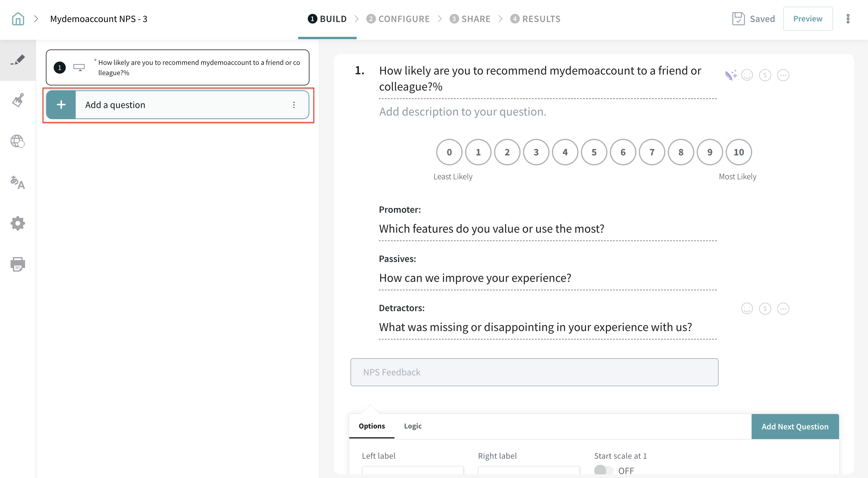Select rating 0 on the NPS scale
868x478 pixels.
(449, 152)
